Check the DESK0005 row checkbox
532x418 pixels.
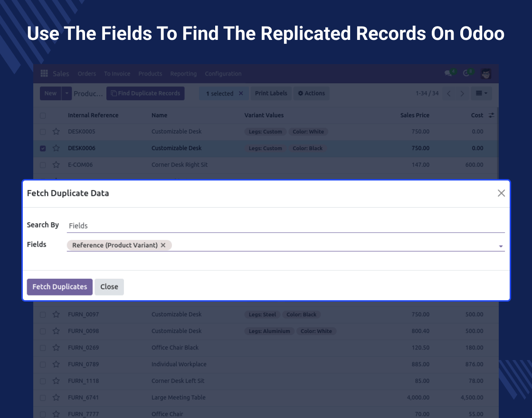click(43, 132)
